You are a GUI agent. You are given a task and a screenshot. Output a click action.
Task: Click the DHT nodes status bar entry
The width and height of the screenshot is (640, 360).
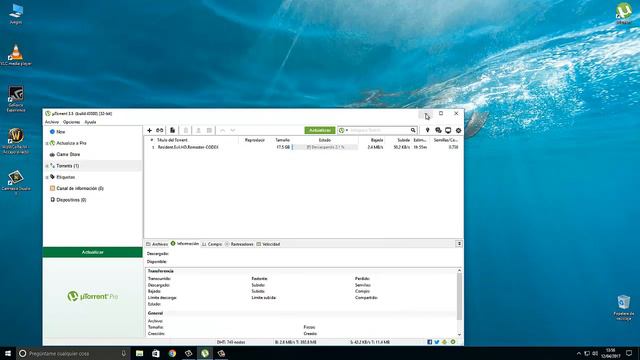[231, 342]
